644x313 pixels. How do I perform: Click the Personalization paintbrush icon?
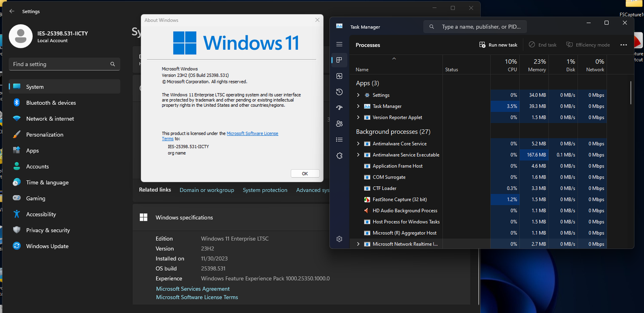pyautogui.click(x=17, y=134)
